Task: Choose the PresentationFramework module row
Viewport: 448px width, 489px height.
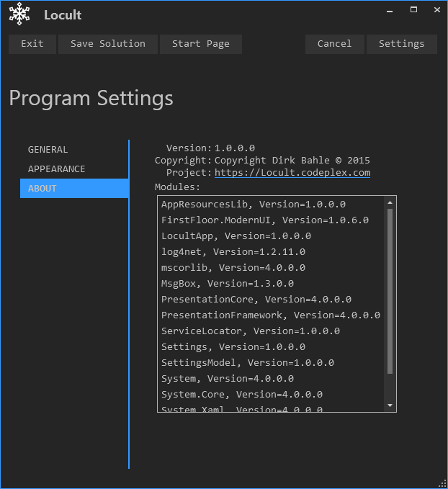Action: 270,315
